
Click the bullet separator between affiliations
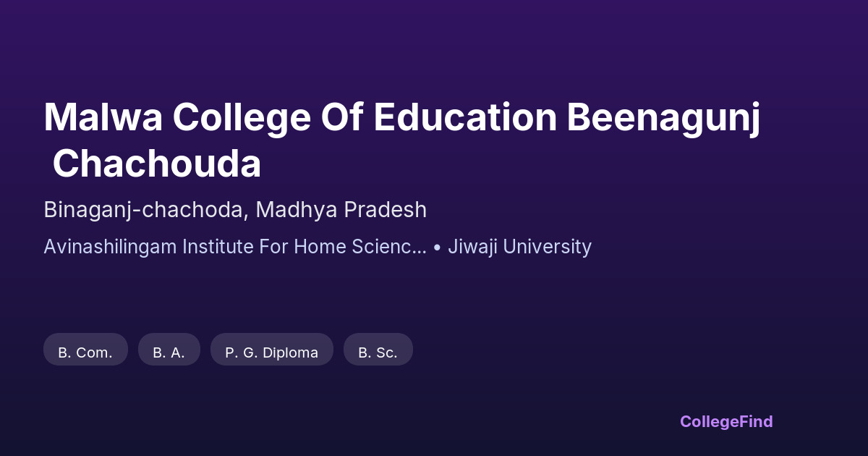437,248
